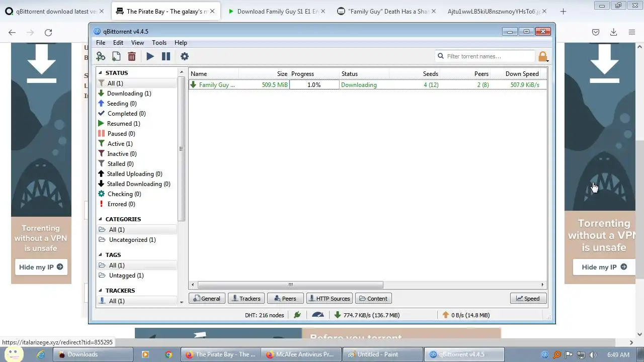
Task: Sort torrents by Down Speed column header
Action: click(x=516, y=74)
